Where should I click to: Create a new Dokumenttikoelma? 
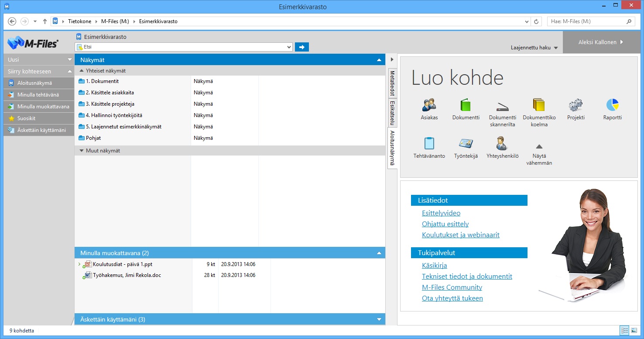pos(539,113)
